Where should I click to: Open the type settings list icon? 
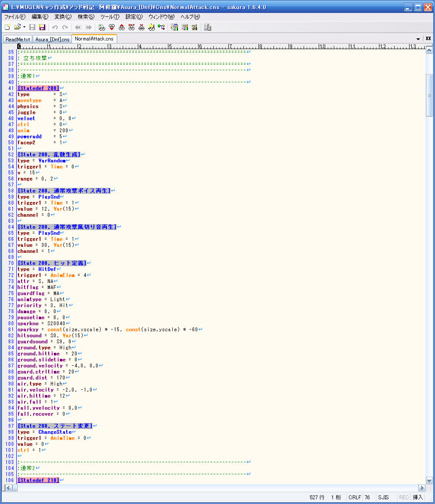(174, 27)
